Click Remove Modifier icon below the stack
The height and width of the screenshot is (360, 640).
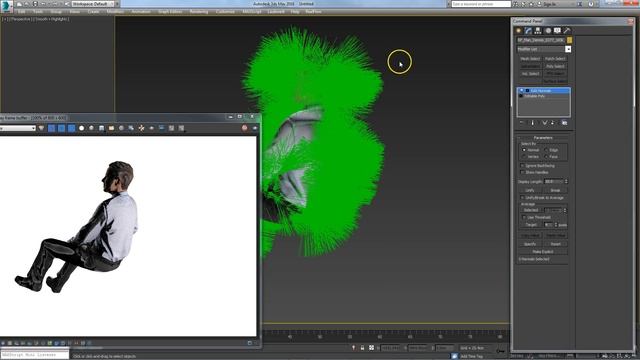[x=552, y=123]
